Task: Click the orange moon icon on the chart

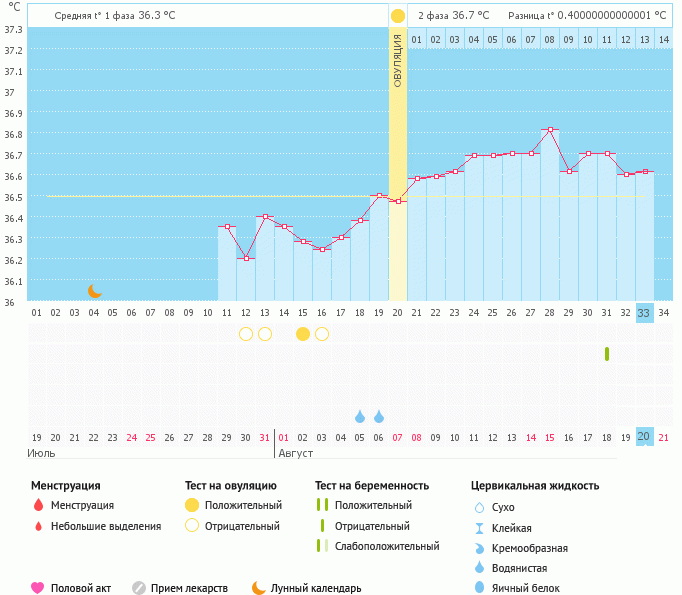Action: 95,290
